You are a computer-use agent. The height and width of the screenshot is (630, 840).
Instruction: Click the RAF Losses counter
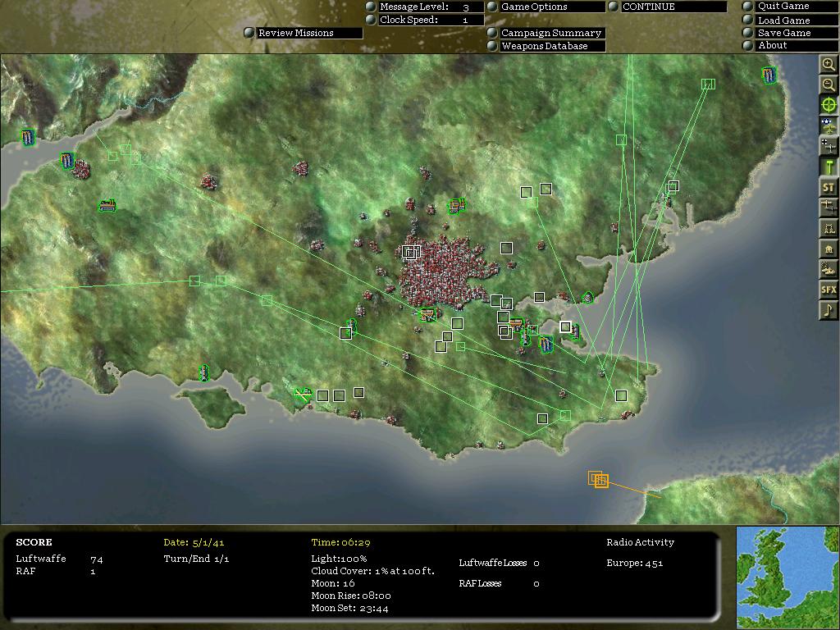pos(500,583)
